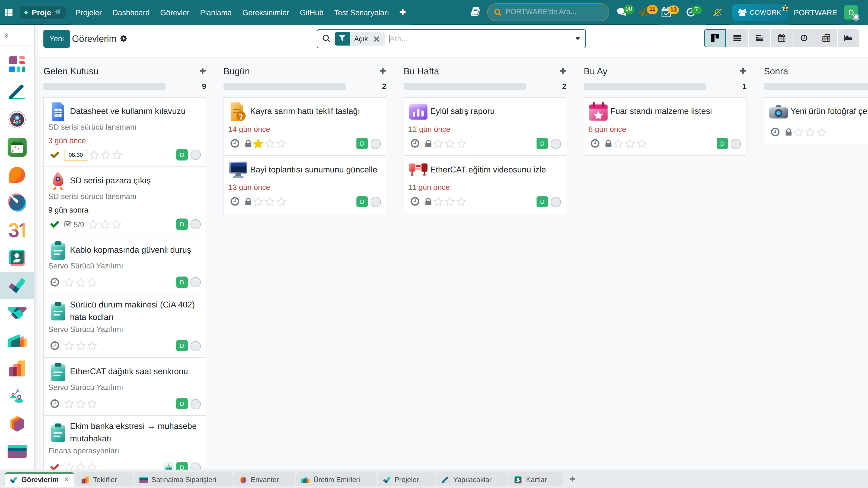Click the COWORK button
Screen dimensions: 868x488
pyautogui.click(x=759, y=12)
